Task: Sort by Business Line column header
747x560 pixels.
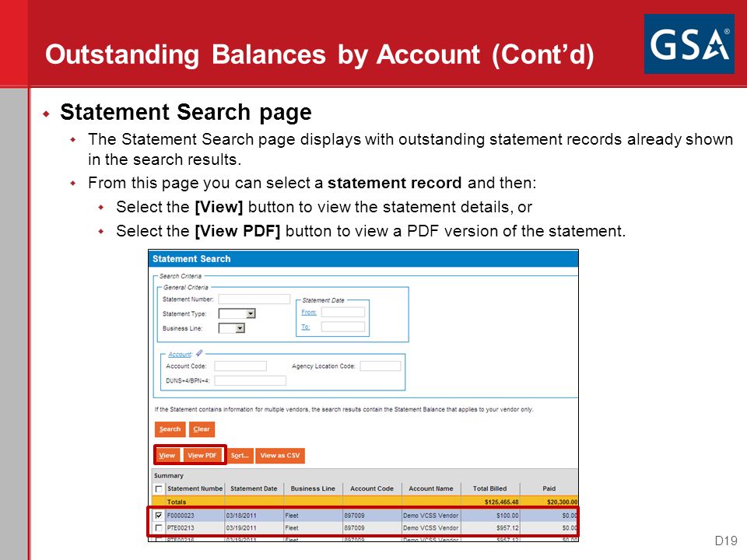Action: (x=313, y=488)
